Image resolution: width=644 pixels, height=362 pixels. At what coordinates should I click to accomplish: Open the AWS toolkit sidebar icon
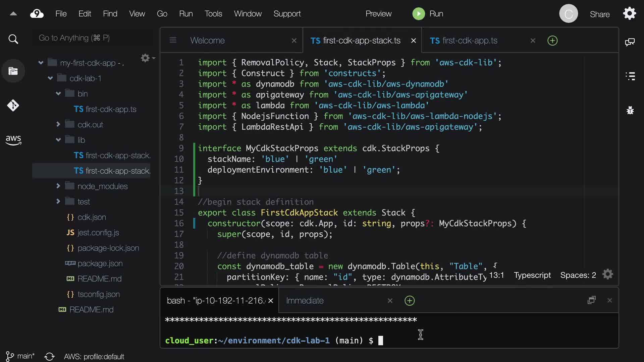[x=13, y=140]
